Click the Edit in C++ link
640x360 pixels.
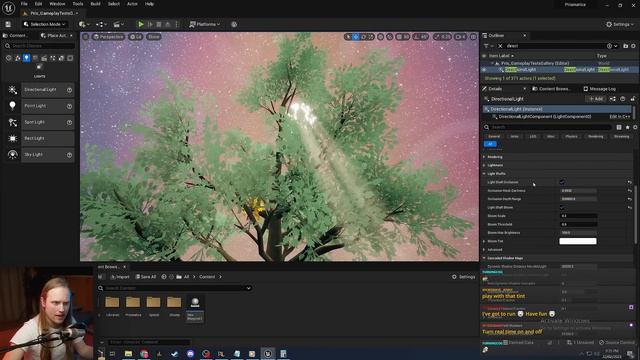(x=619, y=117)
